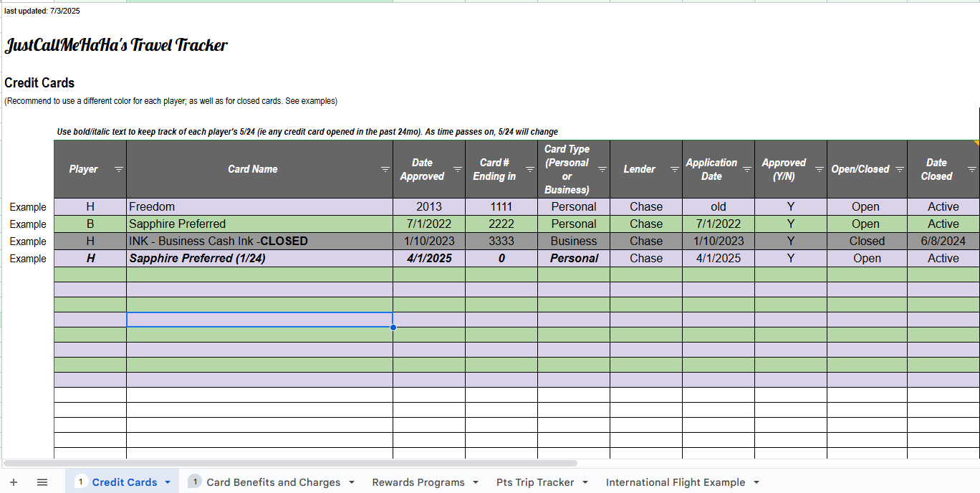Open the Credit Cards tab menu arrow
980x493 pixels.
pos(168,482)
